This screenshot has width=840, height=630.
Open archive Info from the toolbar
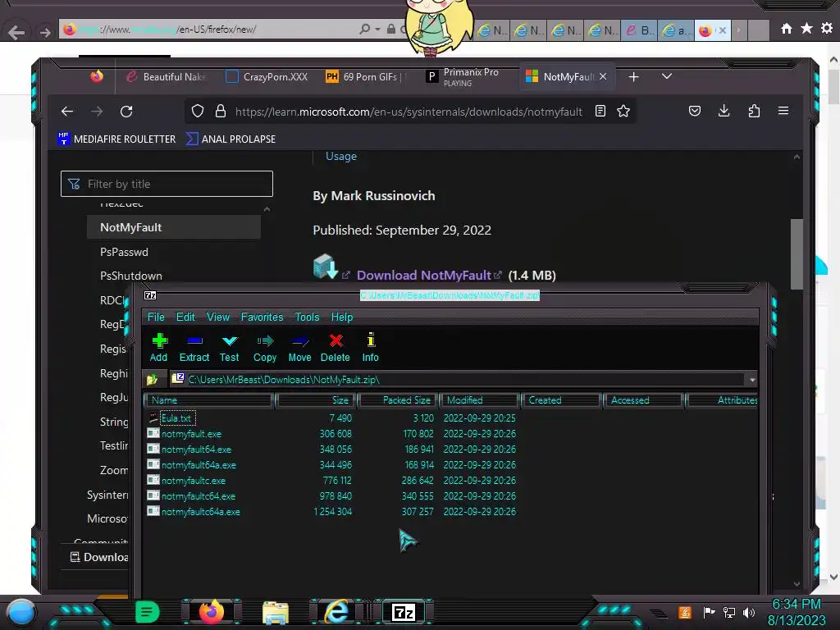[370, 347]
